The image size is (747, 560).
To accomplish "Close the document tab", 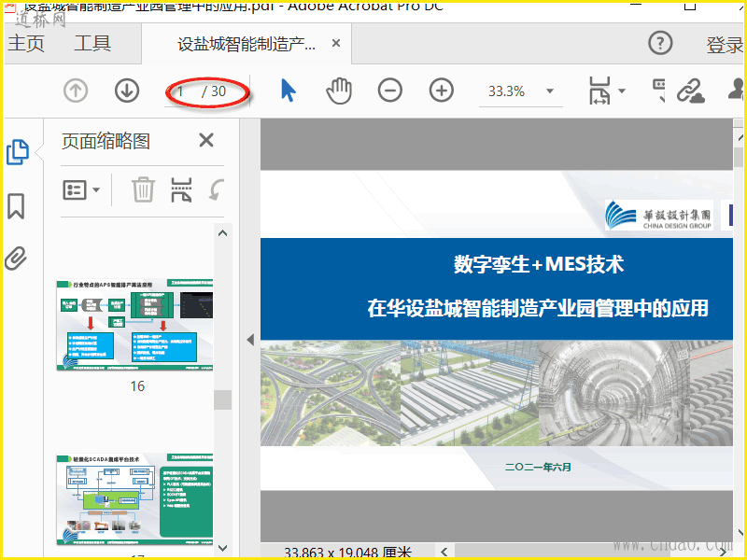I will click(x=336, y=43).
